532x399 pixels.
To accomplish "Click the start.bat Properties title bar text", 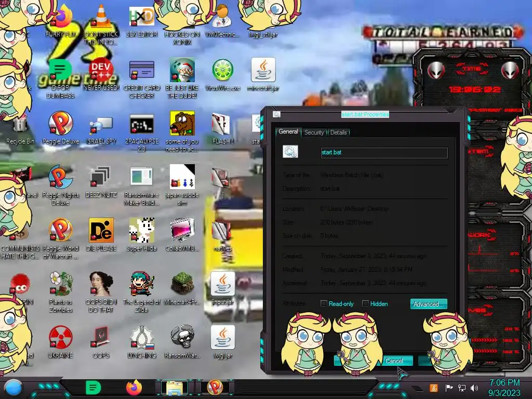I will [x=365, y=114].
